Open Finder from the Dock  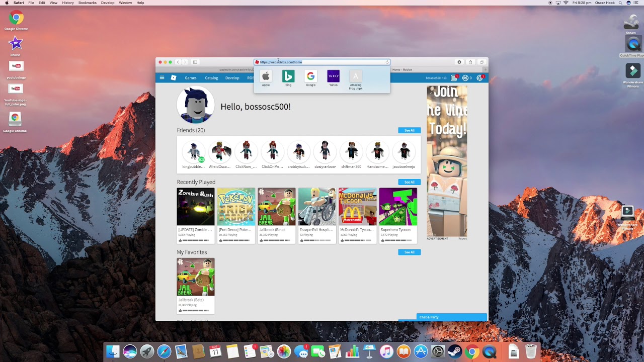click(113, 351)
